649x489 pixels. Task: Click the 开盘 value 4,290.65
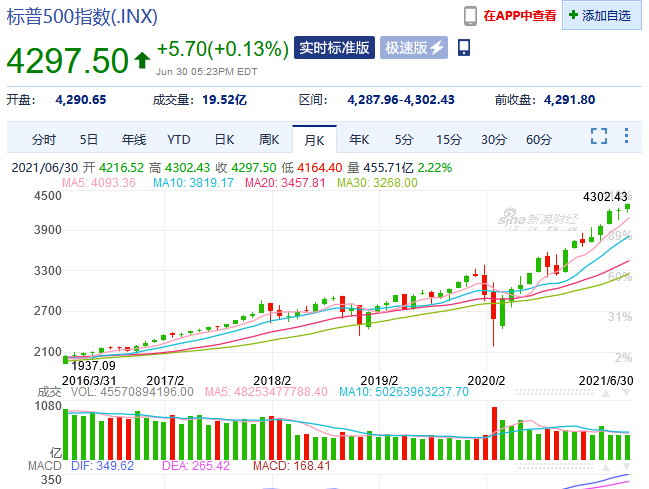(81, 100)
